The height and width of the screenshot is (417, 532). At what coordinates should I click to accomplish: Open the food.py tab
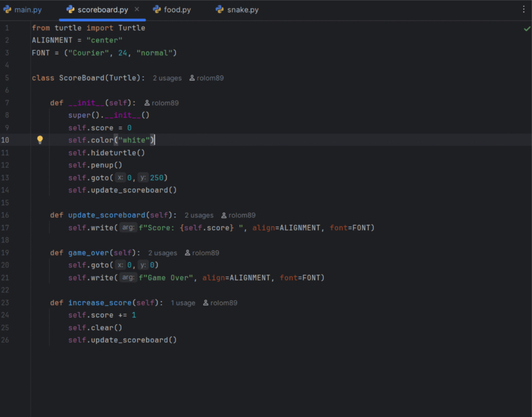point(177,9)
